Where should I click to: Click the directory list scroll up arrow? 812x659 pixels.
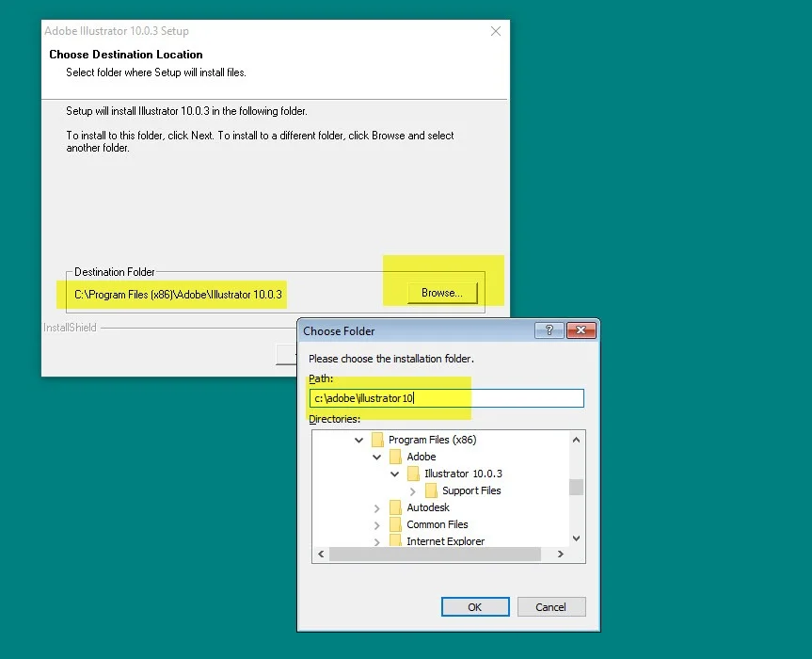[x=577, y=440]
